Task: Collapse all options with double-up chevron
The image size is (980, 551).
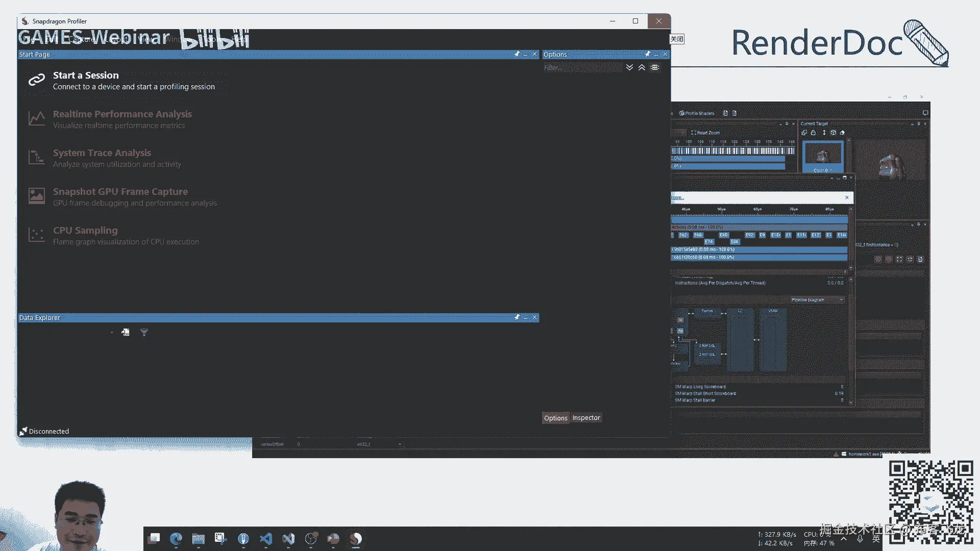Action: click(642, 67)
